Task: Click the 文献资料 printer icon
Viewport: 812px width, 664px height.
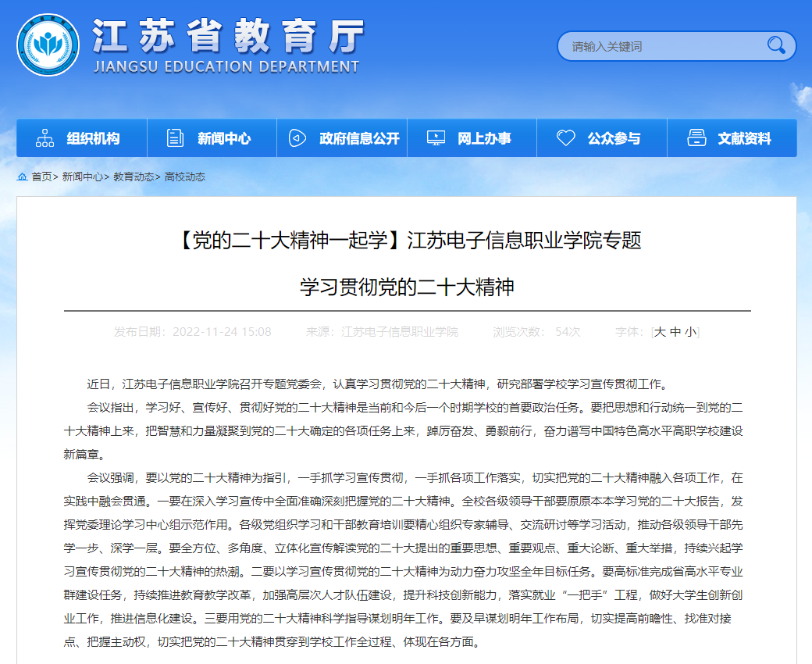Action: pyautogui.click(x=696, y=138)
